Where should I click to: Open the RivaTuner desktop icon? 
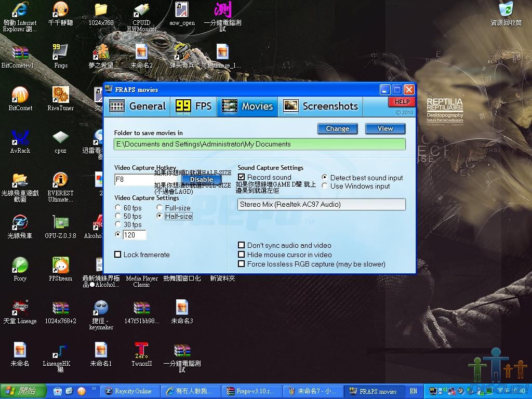pyautogui.click(x=60, y=96)
